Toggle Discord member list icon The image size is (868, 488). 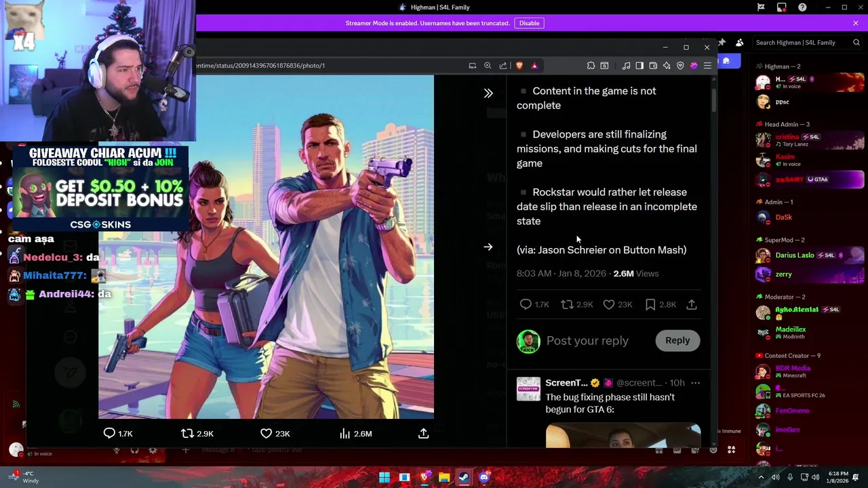coord(739,43)
